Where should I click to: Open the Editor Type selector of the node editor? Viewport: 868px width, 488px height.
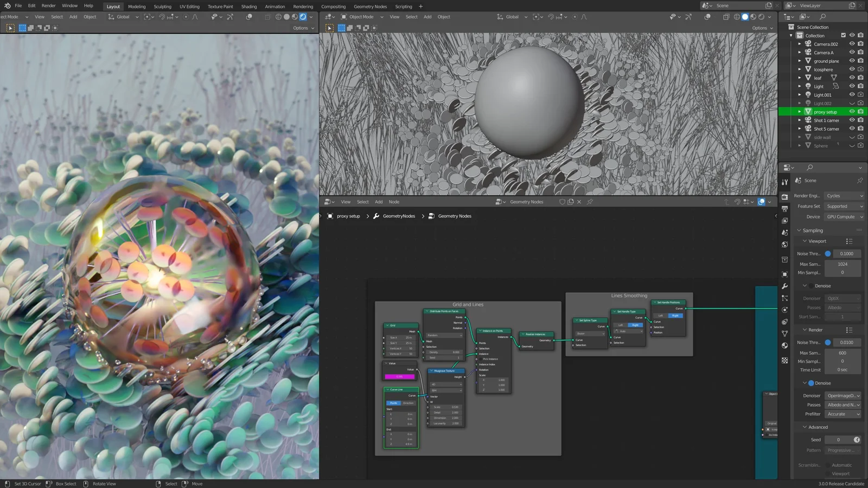[329, 202]
